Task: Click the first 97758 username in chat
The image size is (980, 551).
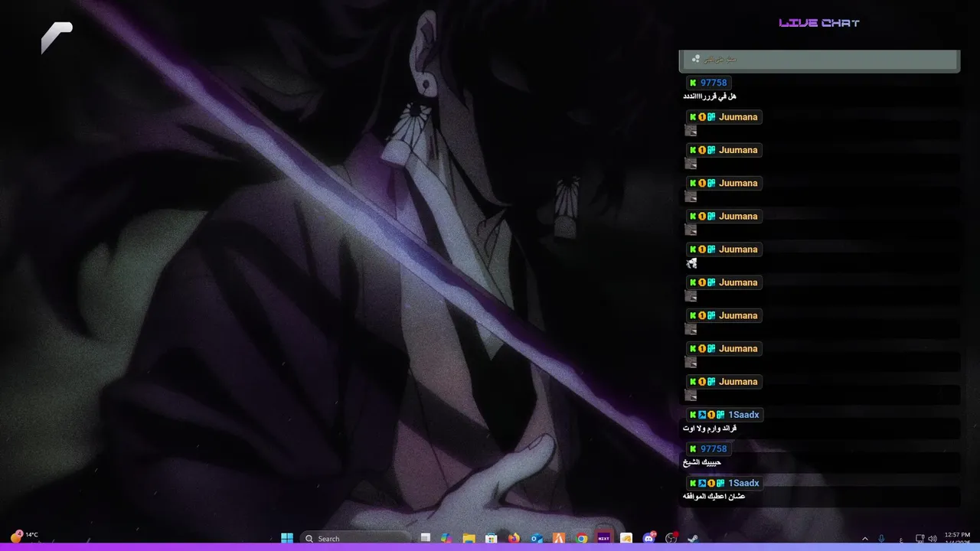Action: pyautogui.click(x=714, y=83)
